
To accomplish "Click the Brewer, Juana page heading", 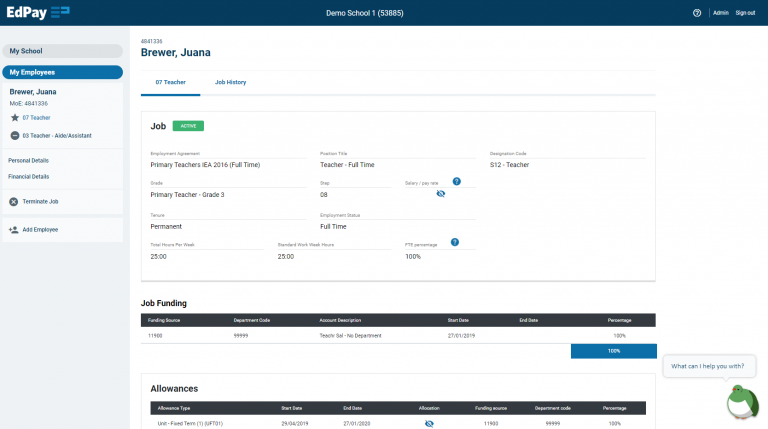I will click(x=176, y=53).
